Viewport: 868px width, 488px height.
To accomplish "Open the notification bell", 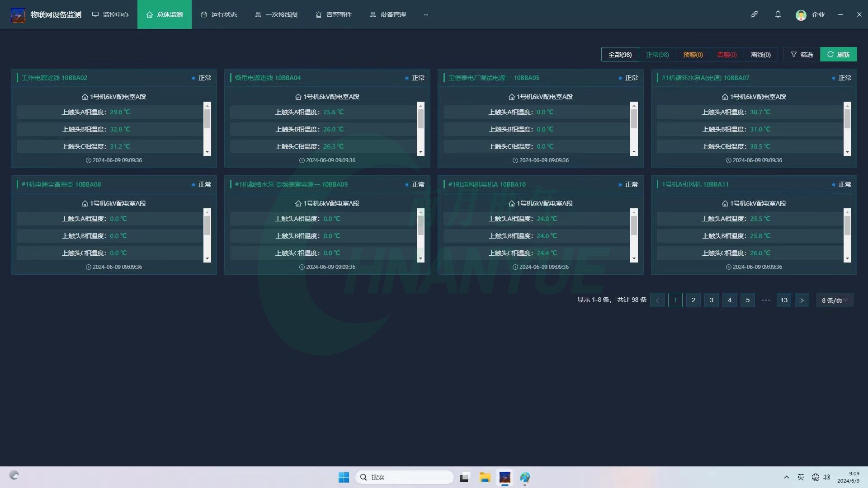I will click(x=778, y=14).
